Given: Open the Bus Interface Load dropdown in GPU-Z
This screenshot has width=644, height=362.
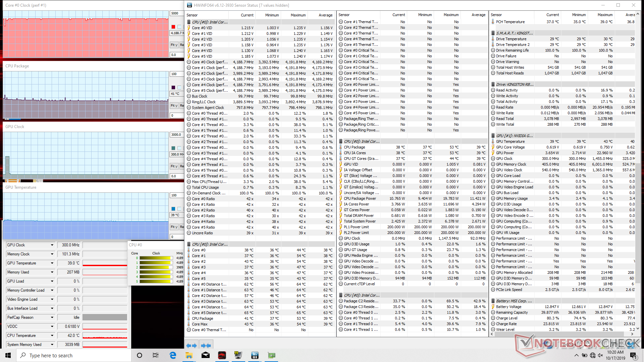Looking at the screenshot, I should [x=52, y=308].
